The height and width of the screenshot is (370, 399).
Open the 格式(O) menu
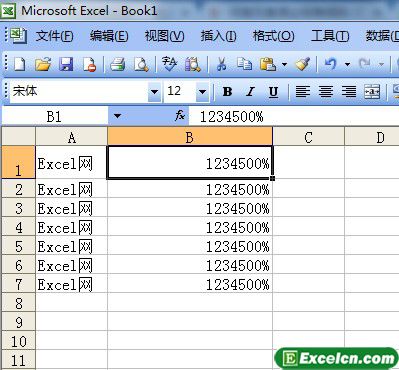click(x=273, y=36)
